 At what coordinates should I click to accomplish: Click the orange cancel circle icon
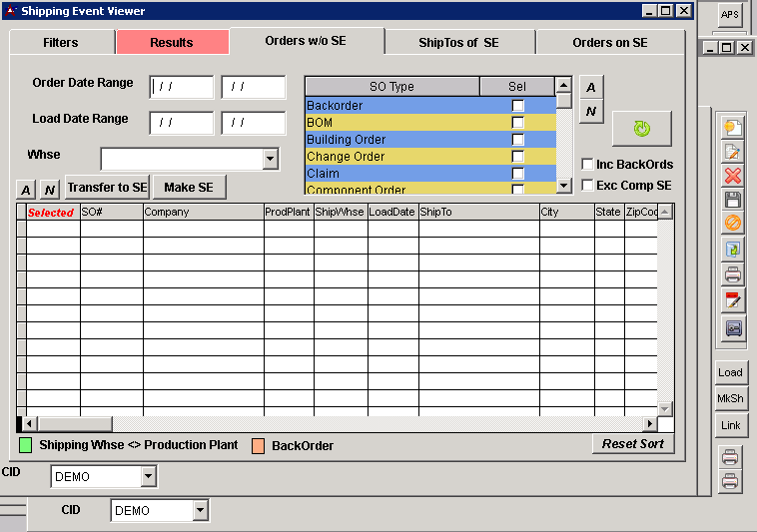732,224
